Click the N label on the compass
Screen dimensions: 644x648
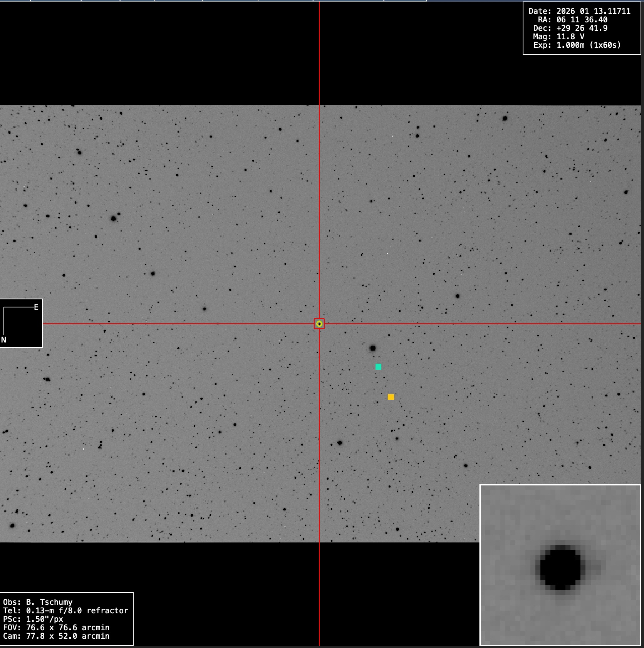pos(4,340)
